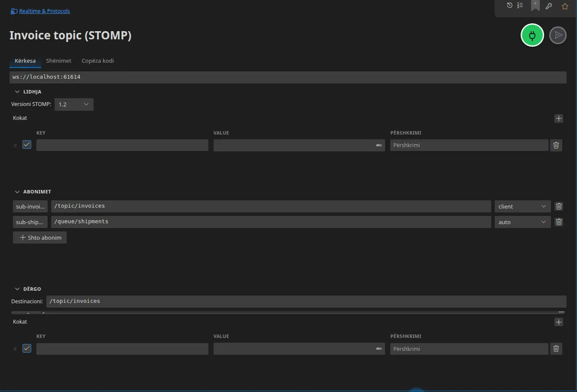Grab drag handle of send header row
The width and height of the screenshot is (577, 392).
(x=15, y=349)
